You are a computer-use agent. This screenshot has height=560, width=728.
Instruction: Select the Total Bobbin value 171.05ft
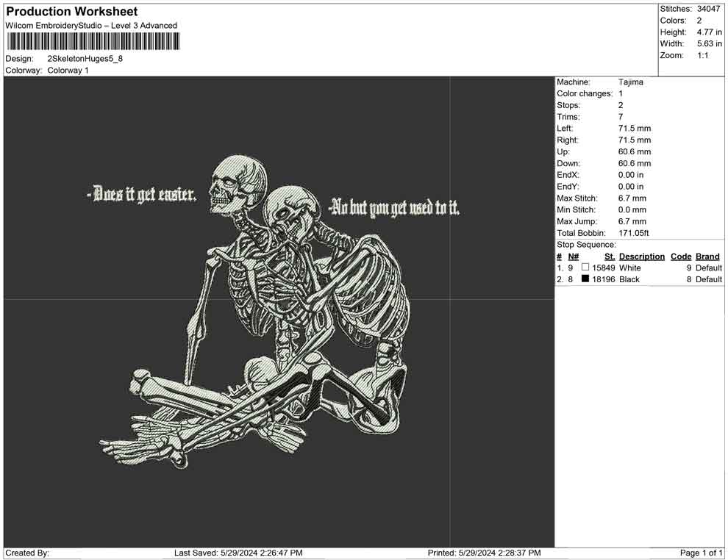click(x=634, y=233)
